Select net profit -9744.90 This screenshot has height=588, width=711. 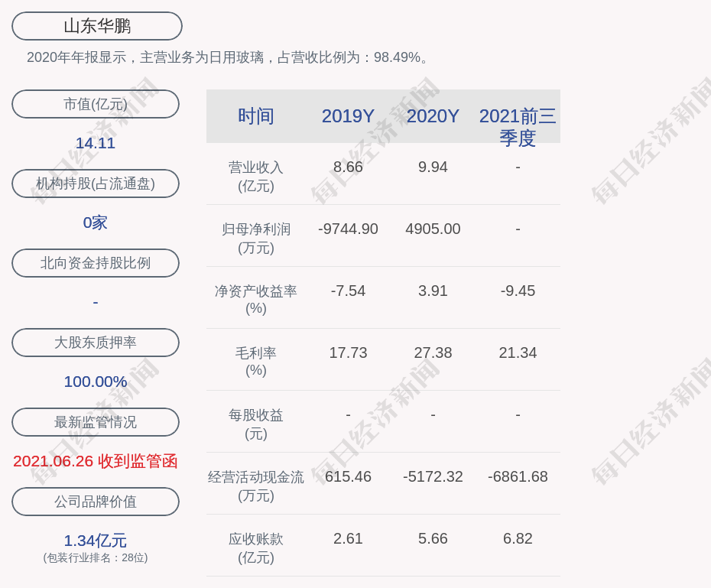348,229
